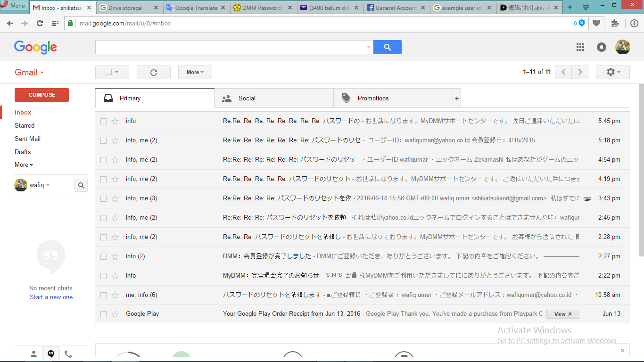Click the Google logo
The height and width of the screenshot is (362, 644).
(35, 47)
